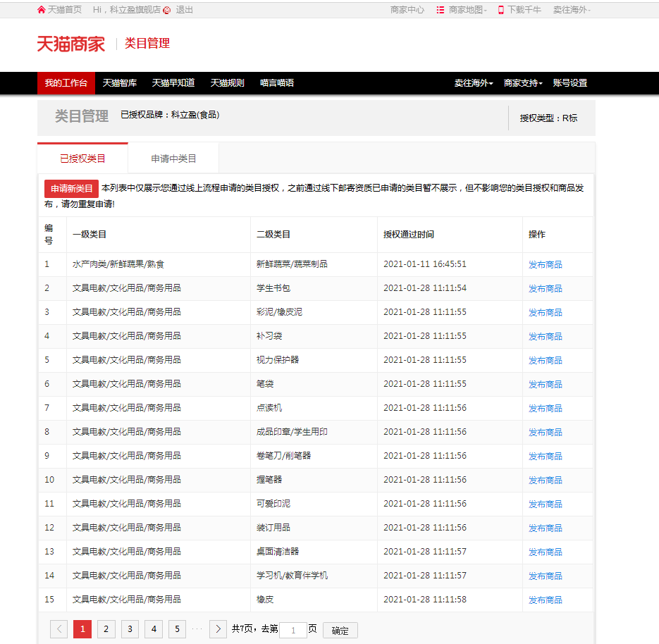This screenshot has width=659, height=644.
Task: Click 发布商品 for 视力保护器 row
Action: (545, 361)
